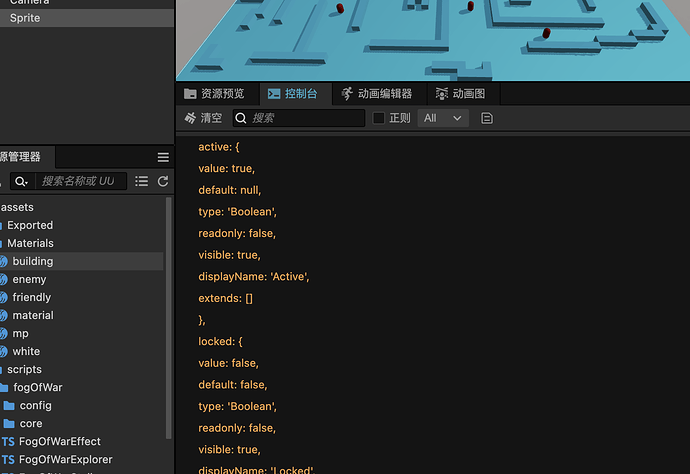Screen dimensions: 690x474
Task: Click the white material icon
Action: 4,352
